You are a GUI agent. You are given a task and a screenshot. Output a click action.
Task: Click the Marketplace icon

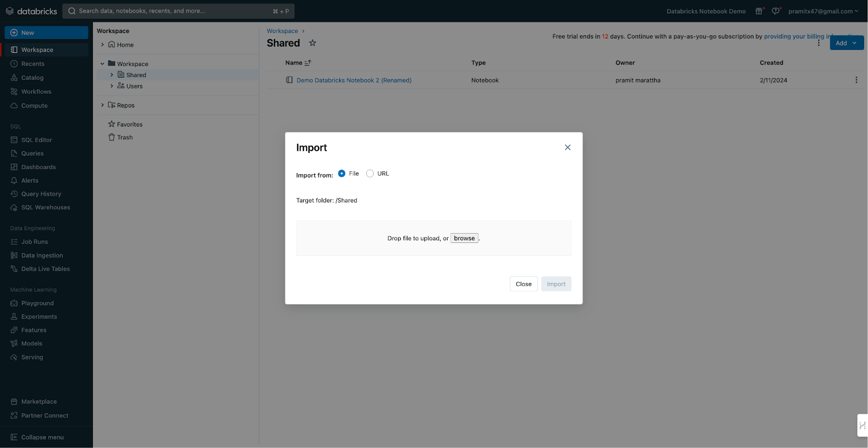(14, 401)
